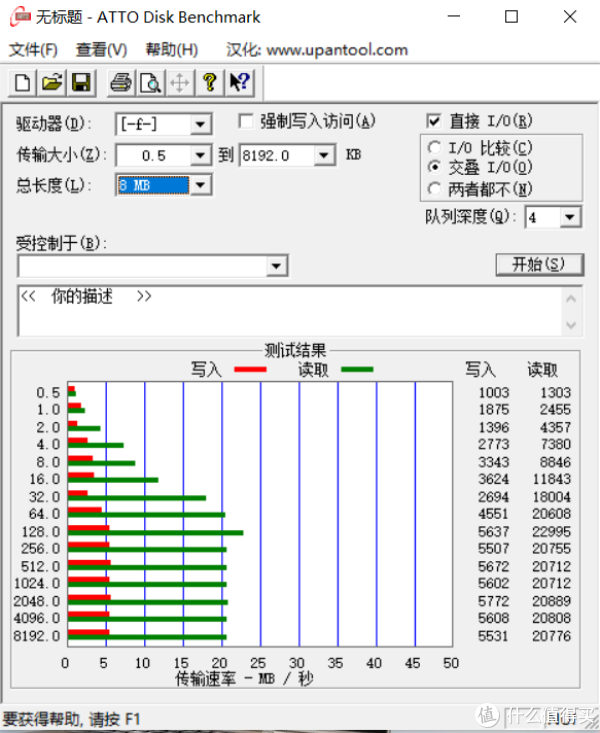The width and height of the screenshot is (600, 733).
Task: Click description box scroll up arrow
Action: 571,298
